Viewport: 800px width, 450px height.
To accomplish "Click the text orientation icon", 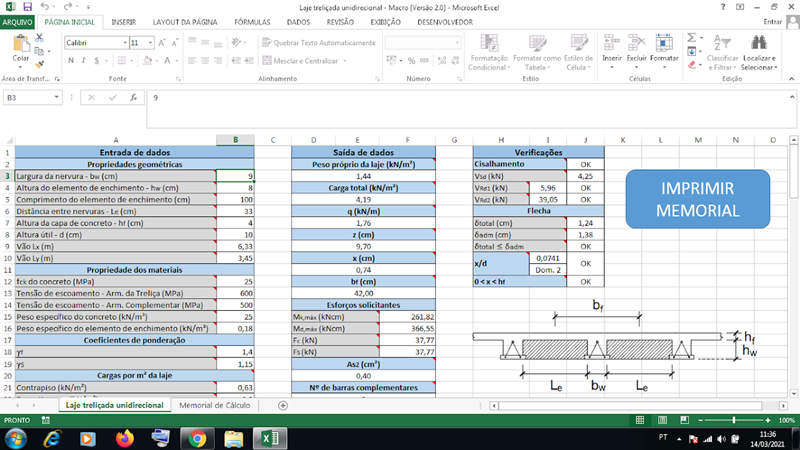I will [x=236, y=43].
